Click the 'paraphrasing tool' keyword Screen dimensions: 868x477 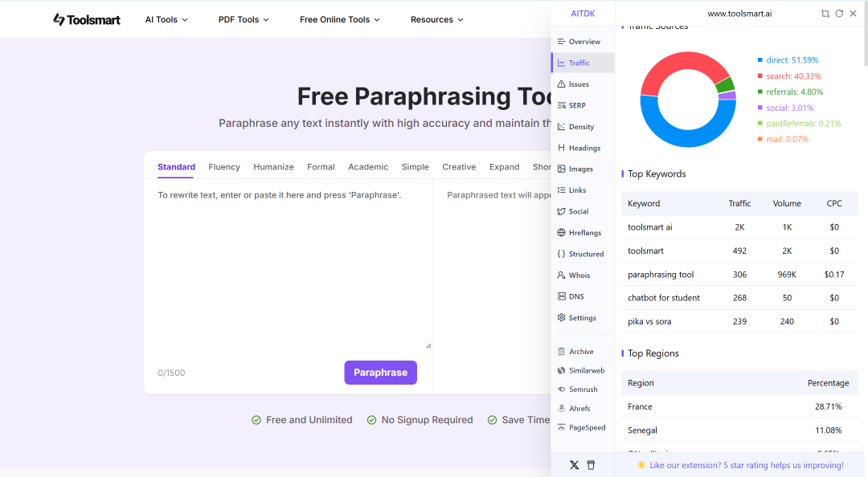(661, 275)
